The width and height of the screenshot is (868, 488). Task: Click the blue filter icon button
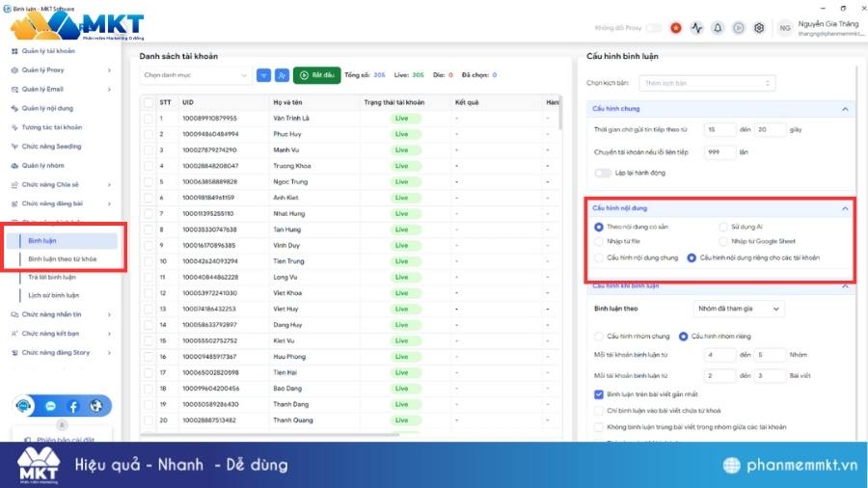tap(263, 75)
